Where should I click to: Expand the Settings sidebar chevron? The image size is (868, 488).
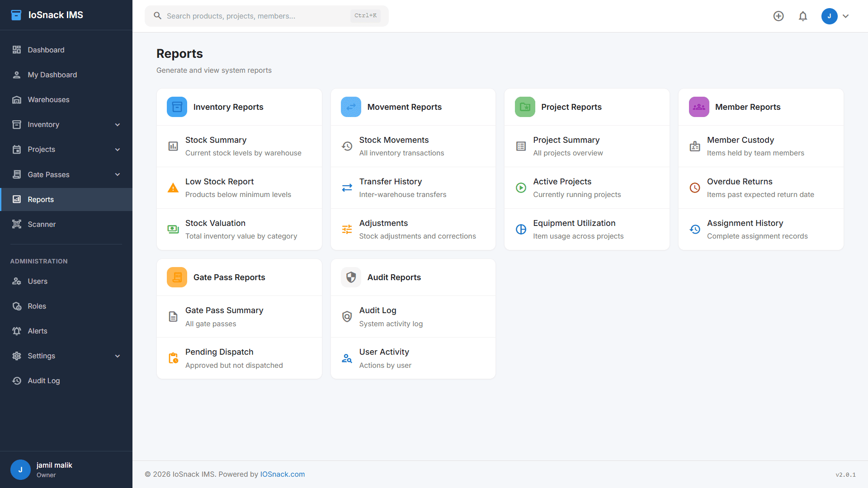[118, 356]
